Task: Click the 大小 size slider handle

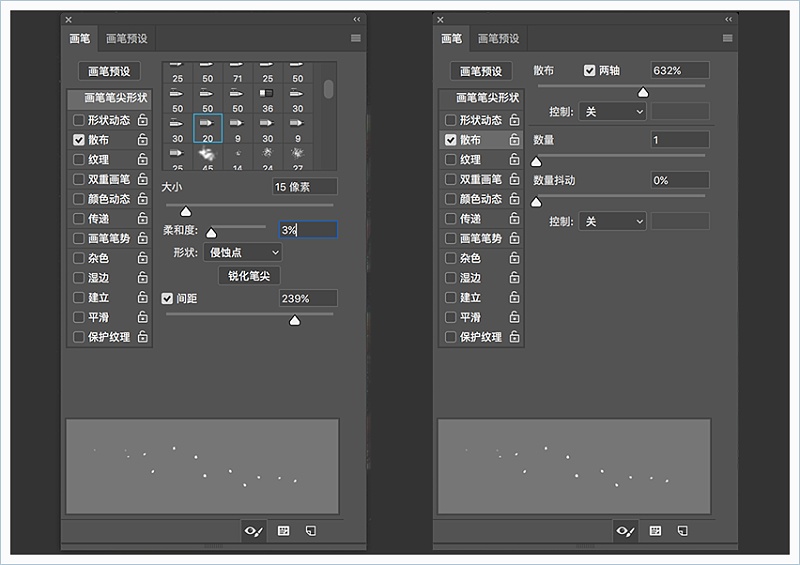Action: [185, 211]
